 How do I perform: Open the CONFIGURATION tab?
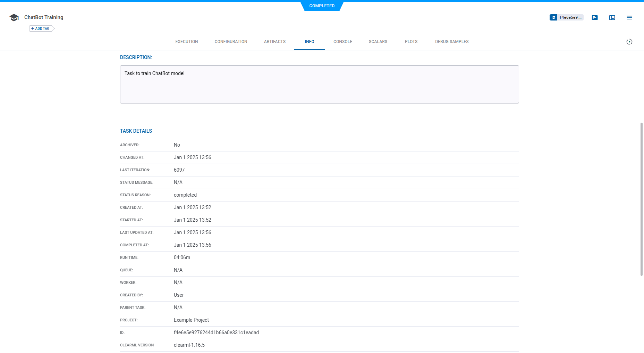[231, 41]
